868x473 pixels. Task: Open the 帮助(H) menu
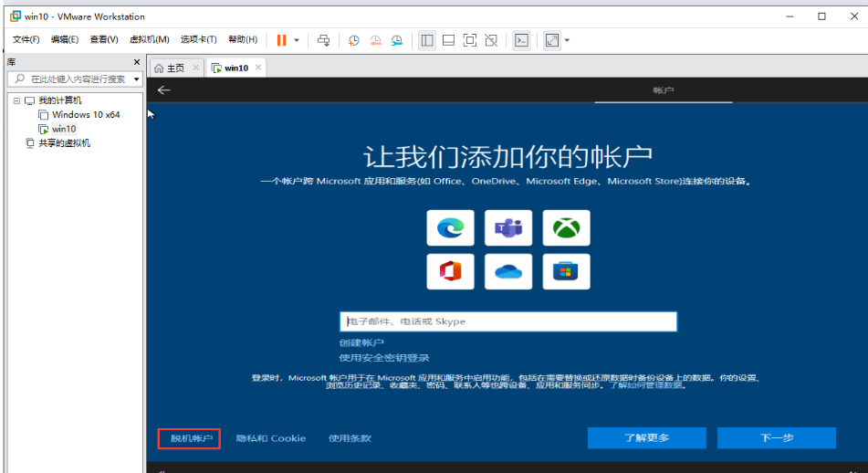[x=243, y=39]
